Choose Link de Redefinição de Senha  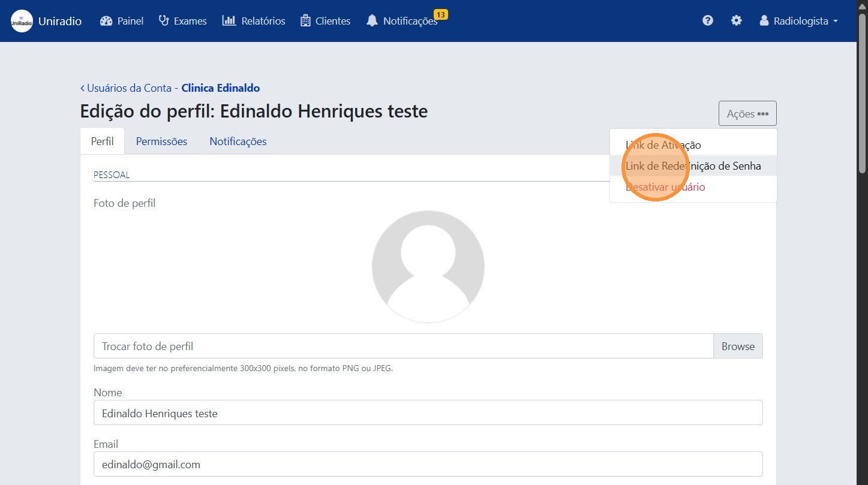coord(693,166)
